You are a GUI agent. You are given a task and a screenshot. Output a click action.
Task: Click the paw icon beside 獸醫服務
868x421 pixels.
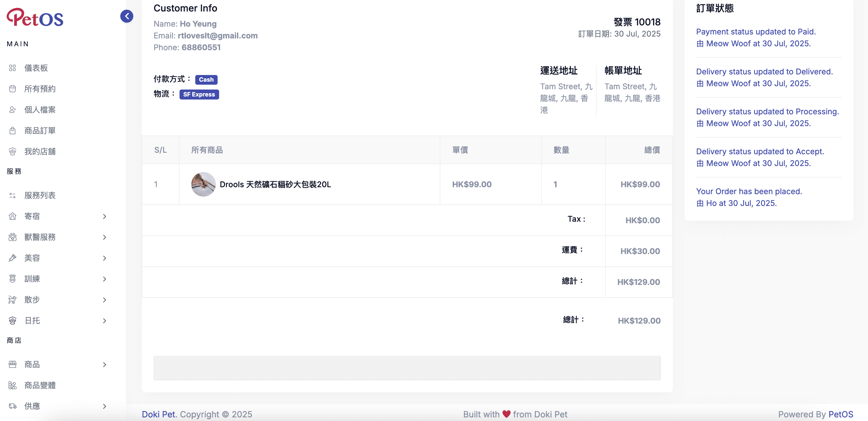click(x=12, y=237)
